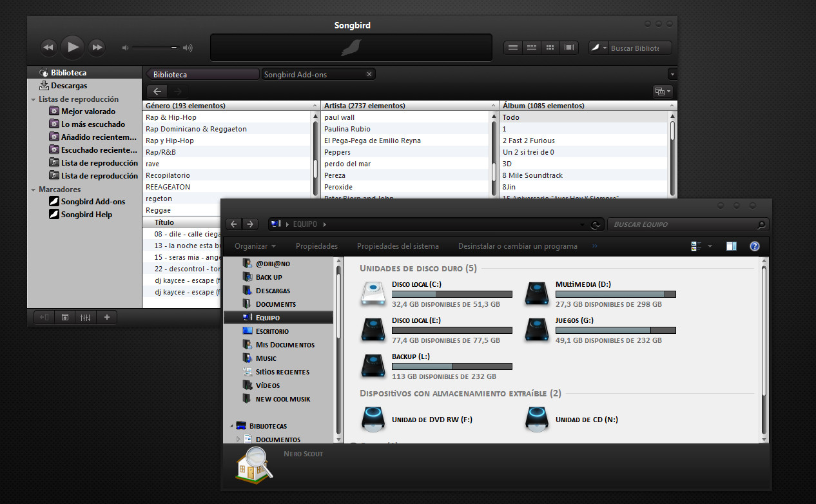Screen dimensions: 816x504
Task: Close the Songbird Add-ons tab
Action: 369,74
